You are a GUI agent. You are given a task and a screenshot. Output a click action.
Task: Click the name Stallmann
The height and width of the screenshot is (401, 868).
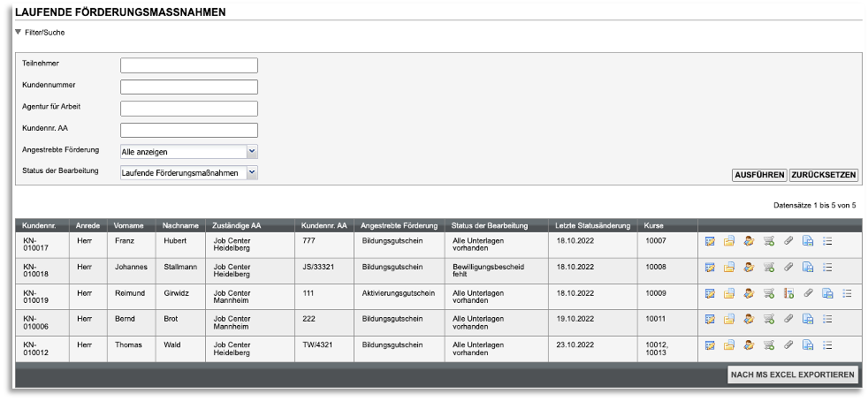pos(180,267)
